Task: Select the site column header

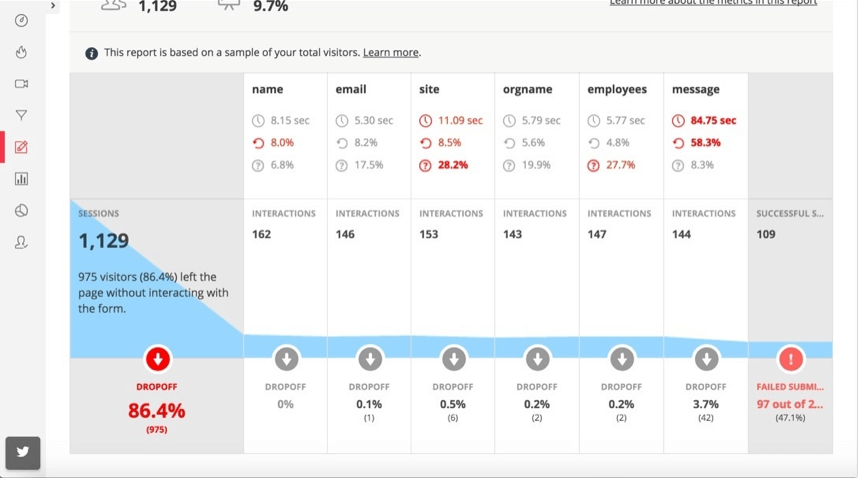Action: pyautogui.click(x=429, y=89)
